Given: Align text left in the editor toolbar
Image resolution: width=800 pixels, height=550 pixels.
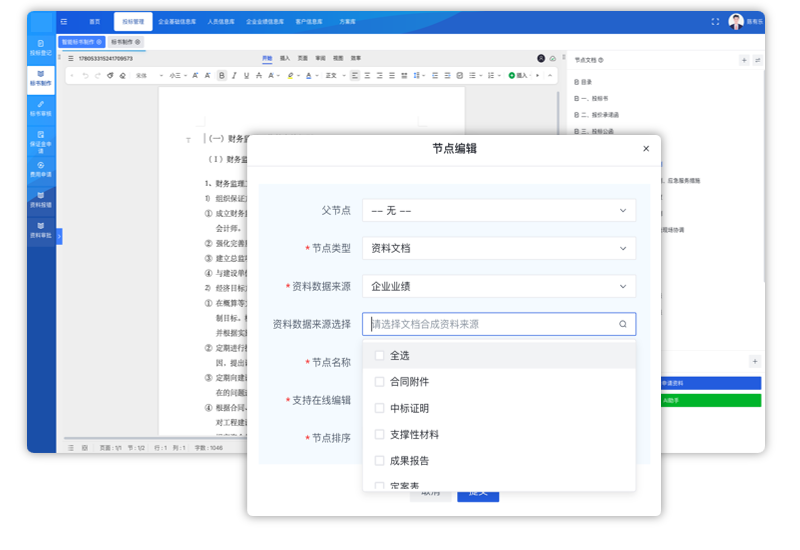Looking at the screenshot, I should (x=355, y=76).
